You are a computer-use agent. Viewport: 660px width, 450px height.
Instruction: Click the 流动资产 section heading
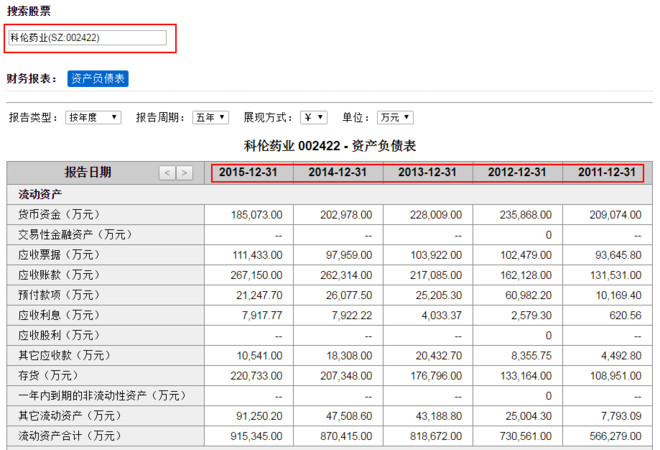click(x=40, y=194)
